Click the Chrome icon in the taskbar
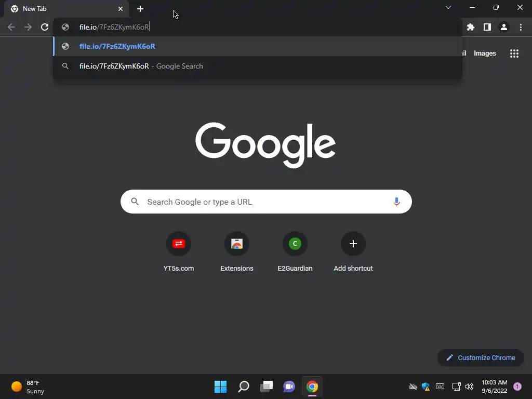Viewport: 532px width, 399px height. pyautogui.click(x=312, y=387)
